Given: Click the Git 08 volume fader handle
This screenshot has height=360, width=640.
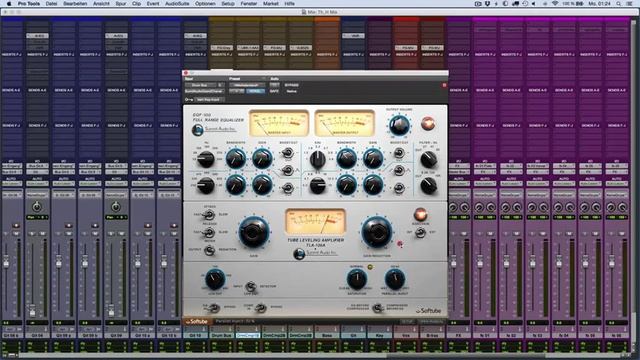Looking at the screenshot, I should 32,312.
